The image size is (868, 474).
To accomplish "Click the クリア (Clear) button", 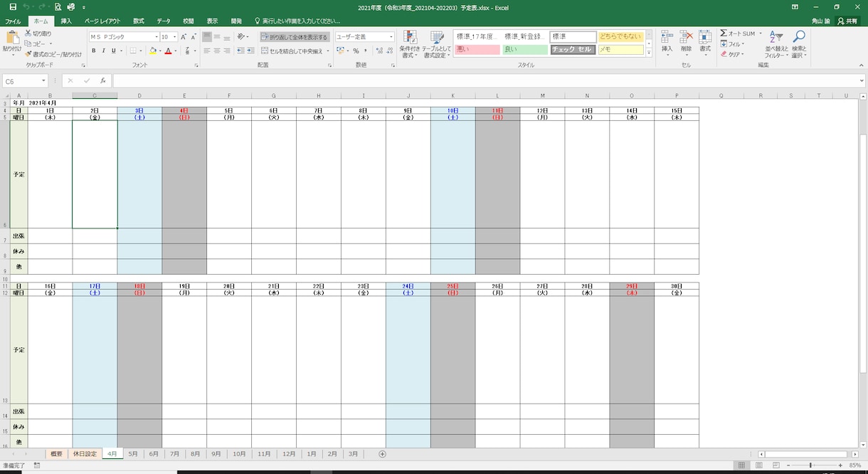I will tap(732, 54).
